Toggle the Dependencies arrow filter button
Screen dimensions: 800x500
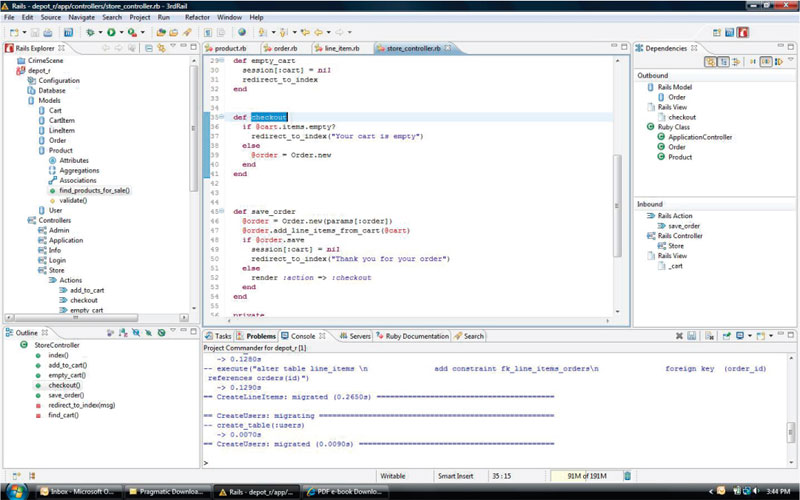pyautogui.click(x=736, y=62)
